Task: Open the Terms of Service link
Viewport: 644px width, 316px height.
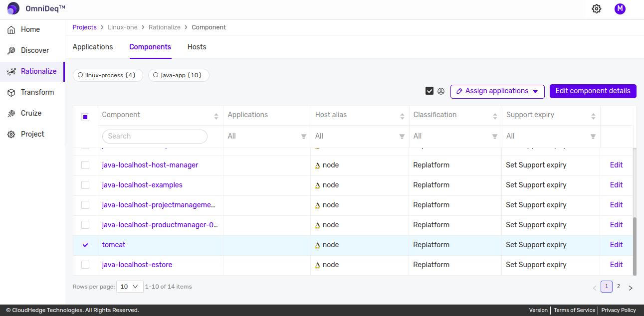Action: (575, 310)
